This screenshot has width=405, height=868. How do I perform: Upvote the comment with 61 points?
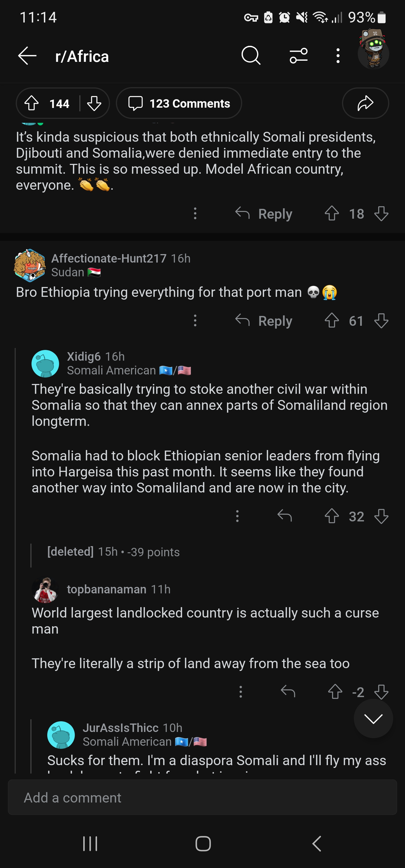[332, 321]
